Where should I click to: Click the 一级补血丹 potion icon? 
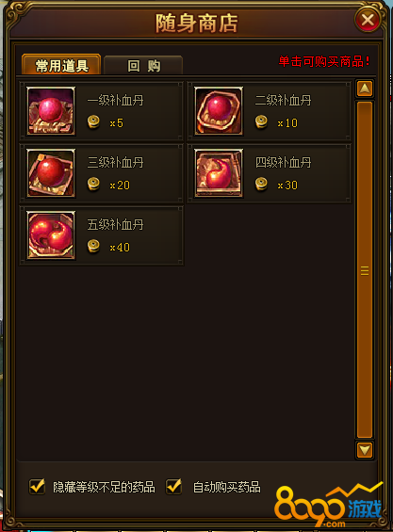click(x=51, y=110)
